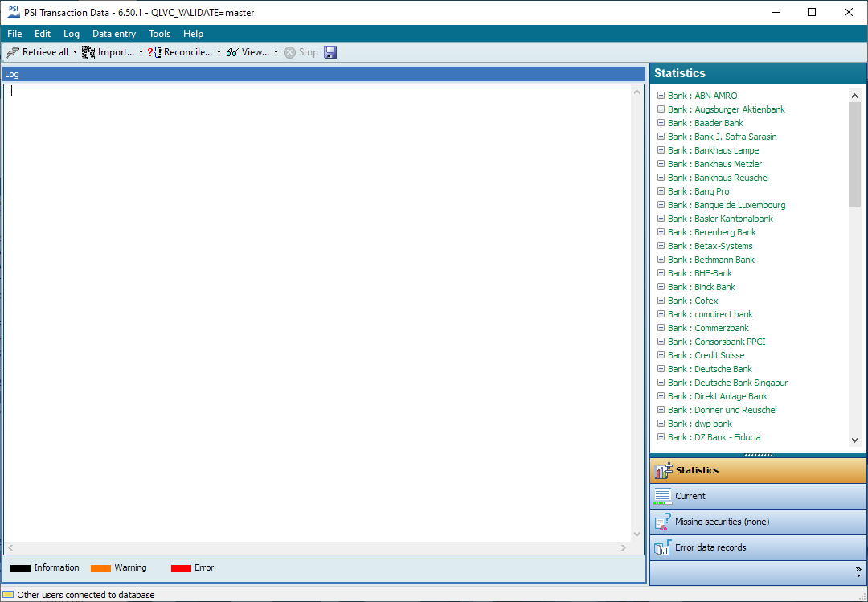Open the Import dropdown arrow
The width and height of the screenshot is (868, 602).
pyautogui.click(x=141, y=52)
